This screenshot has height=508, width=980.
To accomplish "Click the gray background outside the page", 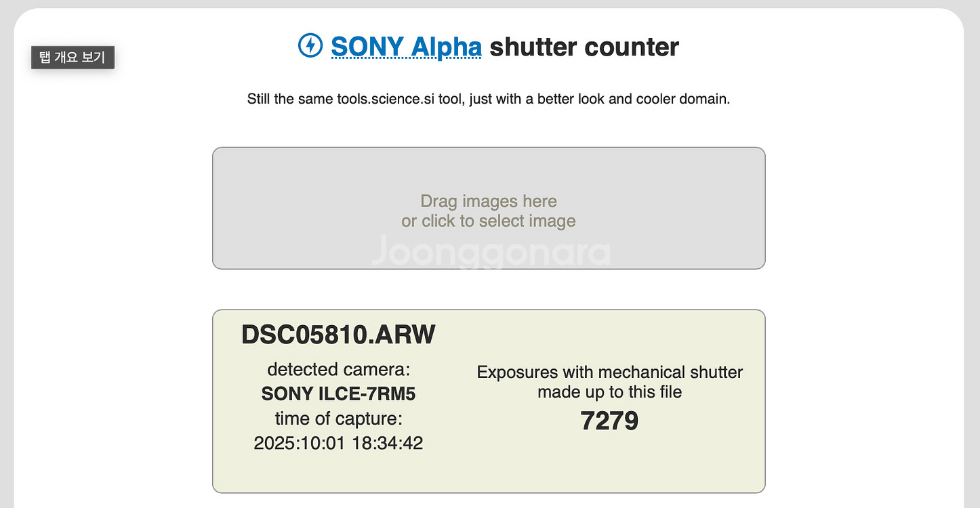I will (6, 271).
